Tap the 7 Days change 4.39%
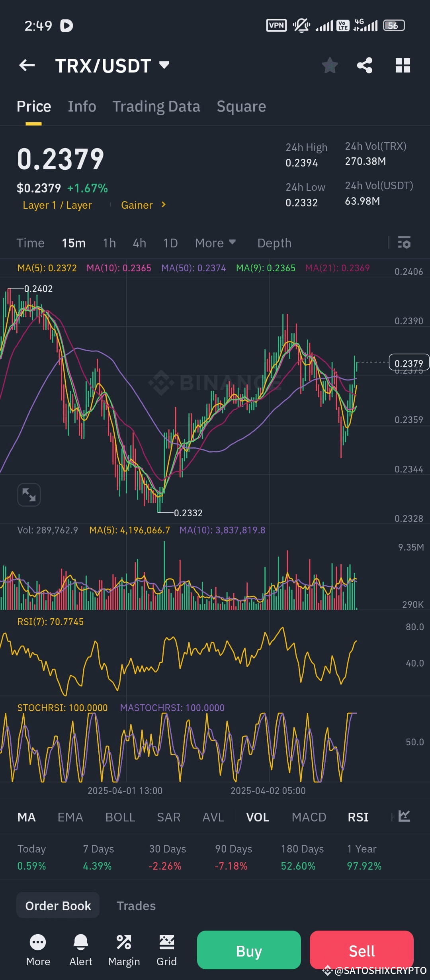 pyautogui.click(x=97, y=866)
